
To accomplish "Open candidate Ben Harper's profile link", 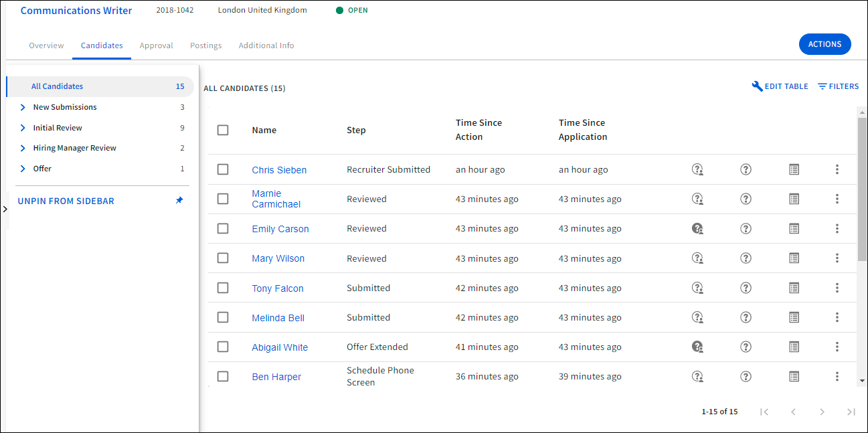I will point(276,377).
